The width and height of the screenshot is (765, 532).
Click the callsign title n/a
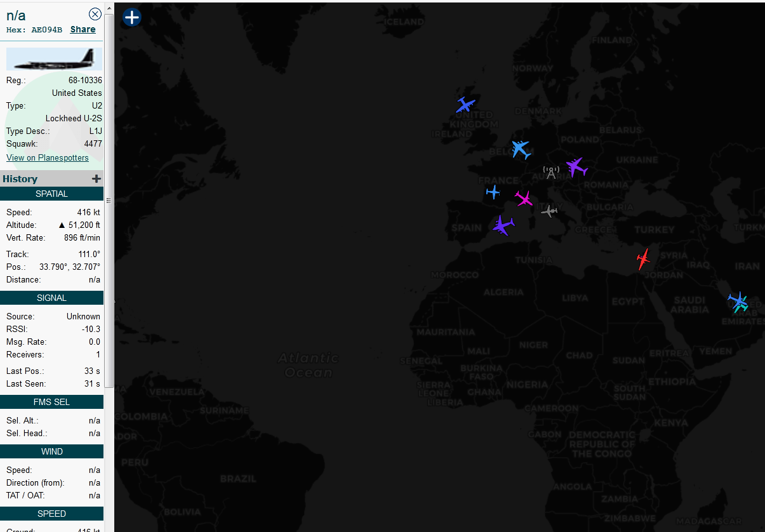click(x=16, y=15)
